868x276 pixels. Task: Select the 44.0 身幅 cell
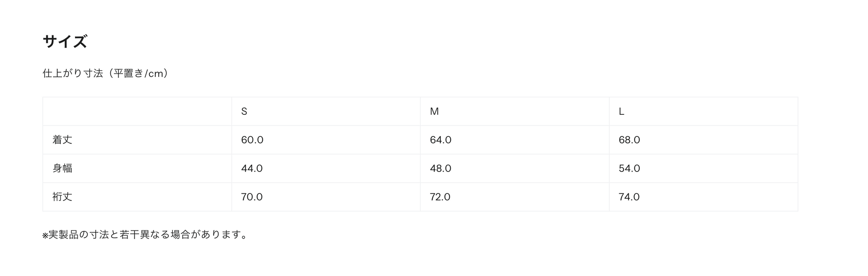pyautogui.click(x=252, y=168)
